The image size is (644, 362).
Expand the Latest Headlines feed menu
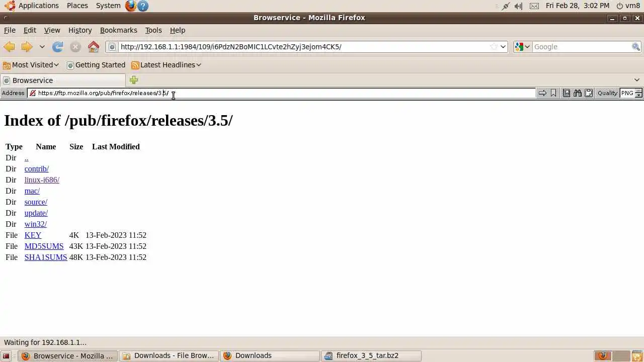tap(166, 65)
